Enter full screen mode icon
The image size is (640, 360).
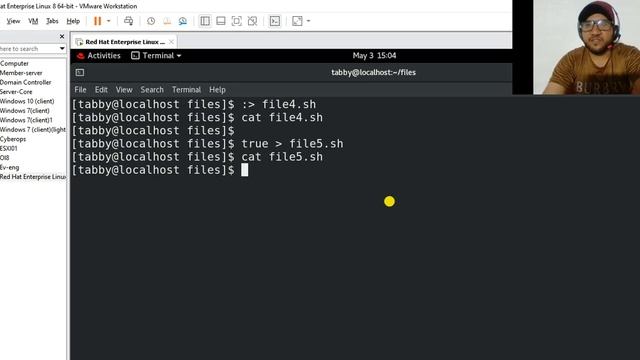click(x=236, y=21)
